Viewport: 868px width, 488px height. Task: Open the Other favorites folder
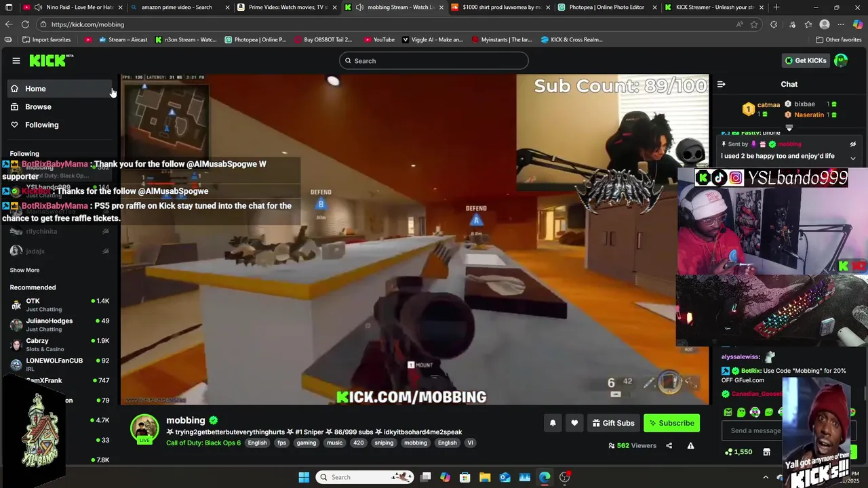[x=838, y=39]
